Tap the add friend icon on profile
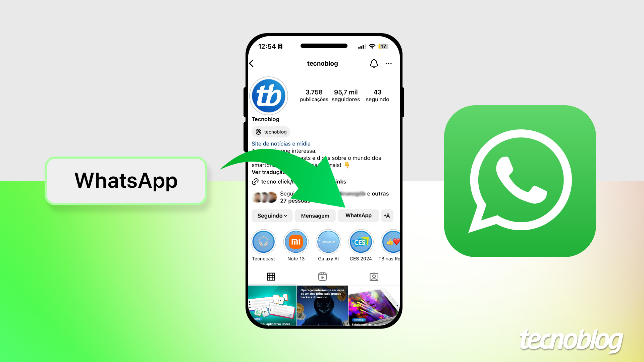 [x=387, y=215]
